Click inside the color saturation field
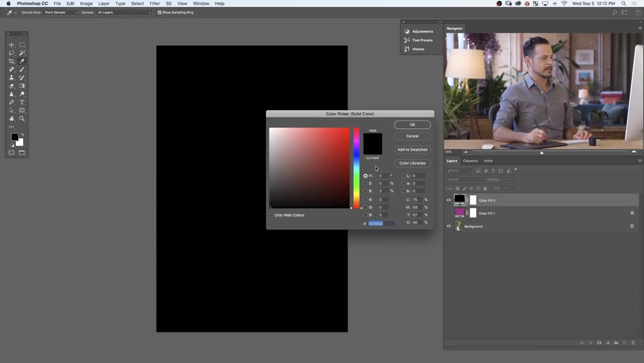644x363 pixels. pyautogui.click(x=309, y=168)
